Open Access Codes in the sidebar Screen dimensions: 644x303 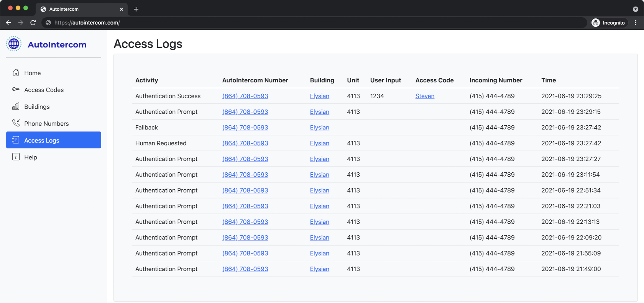coord(54,90)
